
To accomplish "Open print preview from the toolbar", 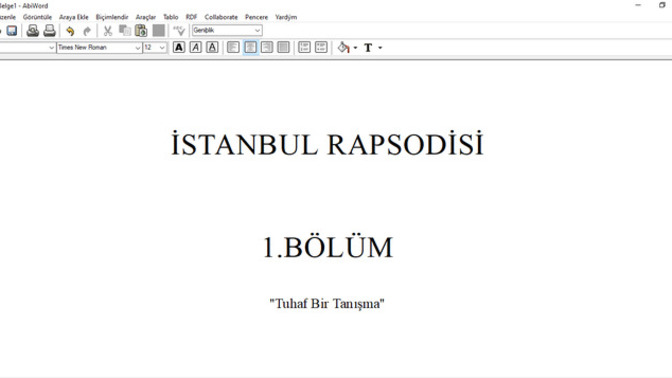I will coord(33,30).
